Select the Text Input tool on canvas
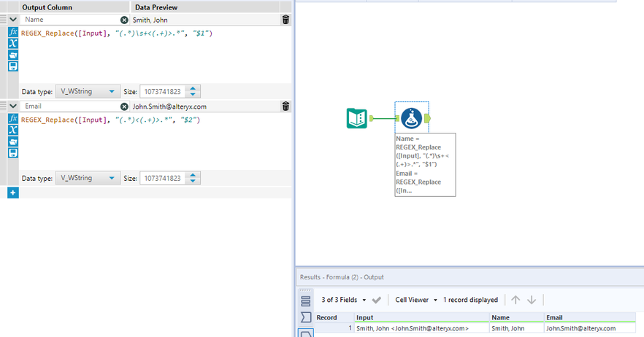644x337 pixels. click(x=356, y=118)
